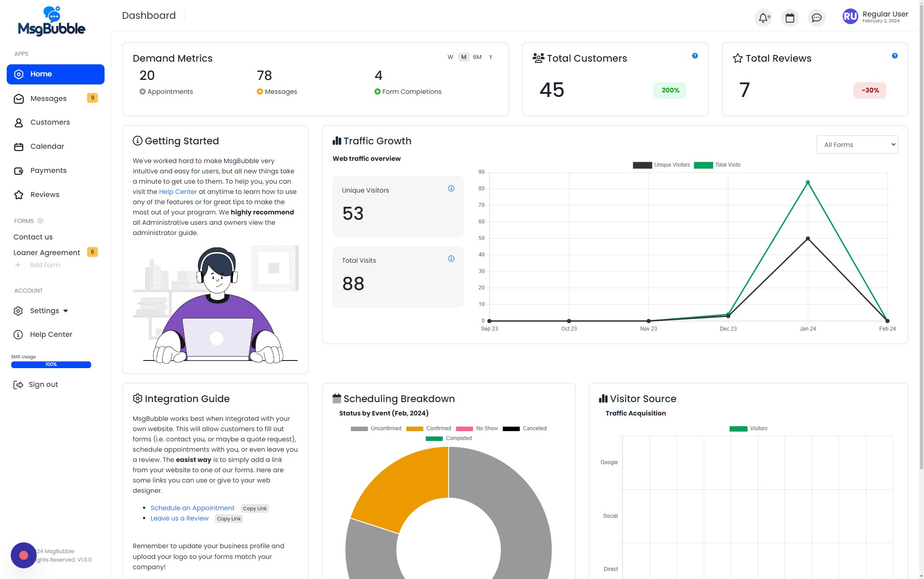Open the All Forms dropdown
This screenshot has width=924, height=579.
click(857, 145)
